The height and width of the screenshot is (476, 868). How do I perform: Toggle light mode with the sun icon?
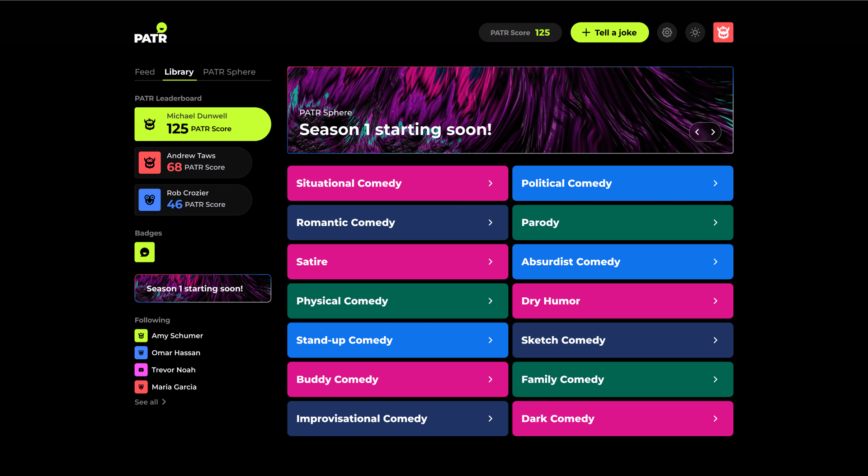(x=695, y=33)
